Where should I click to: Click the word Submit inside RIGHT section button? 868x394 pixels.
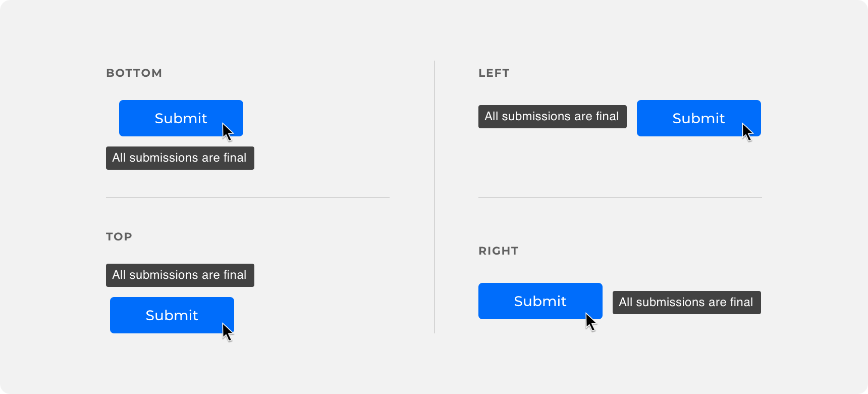pos(540,301)
